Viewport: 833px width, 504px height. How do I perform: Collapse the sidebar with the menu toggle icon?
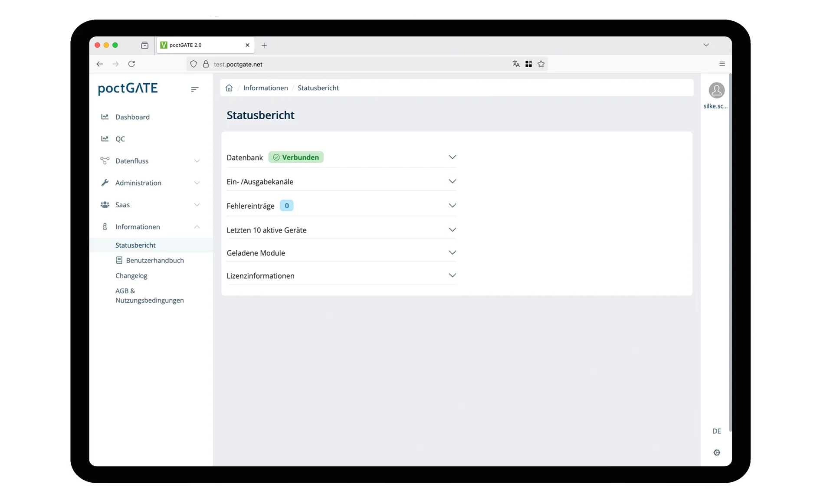tap(194, 89)
